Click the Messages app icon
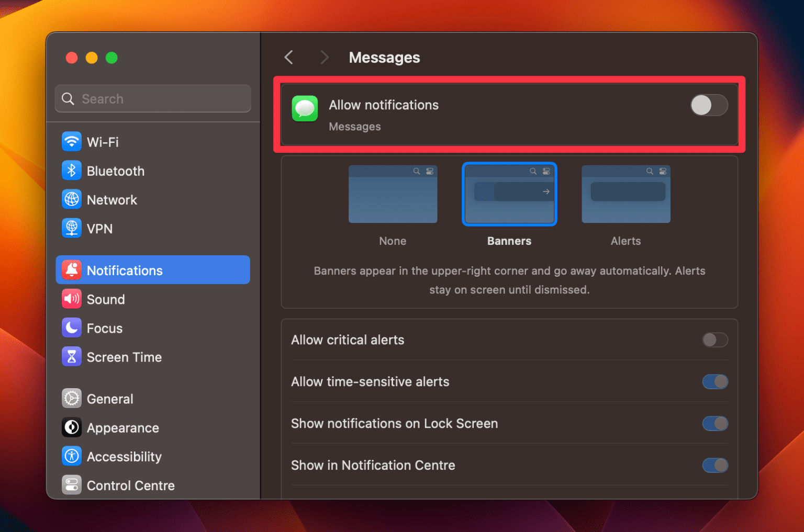Viewport: 804px width, 532px height. pyautogui.click(x=305, y=108)
